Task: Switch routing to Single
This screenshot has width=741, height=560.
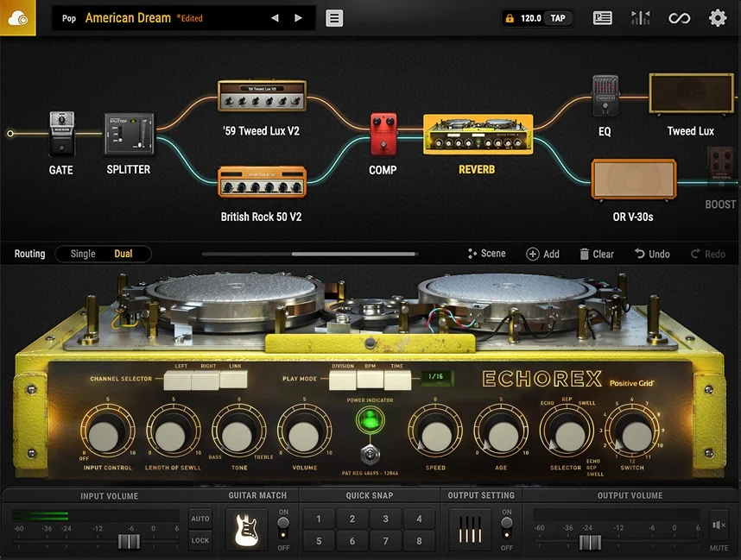Action: pyautogui.click(x=83, y=254)
